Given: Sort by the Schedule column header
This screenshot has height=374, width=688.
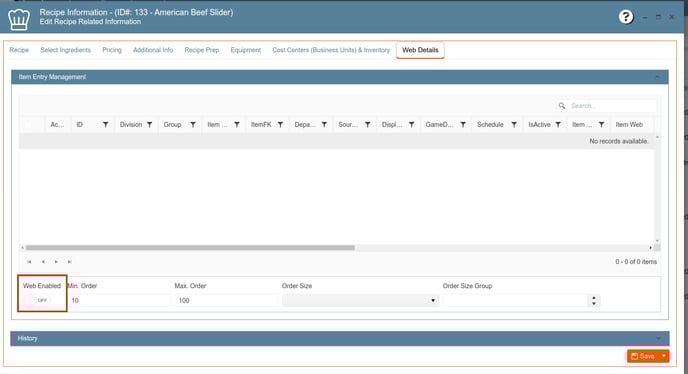Looking at the screenshot, I should tap(490, 125).
